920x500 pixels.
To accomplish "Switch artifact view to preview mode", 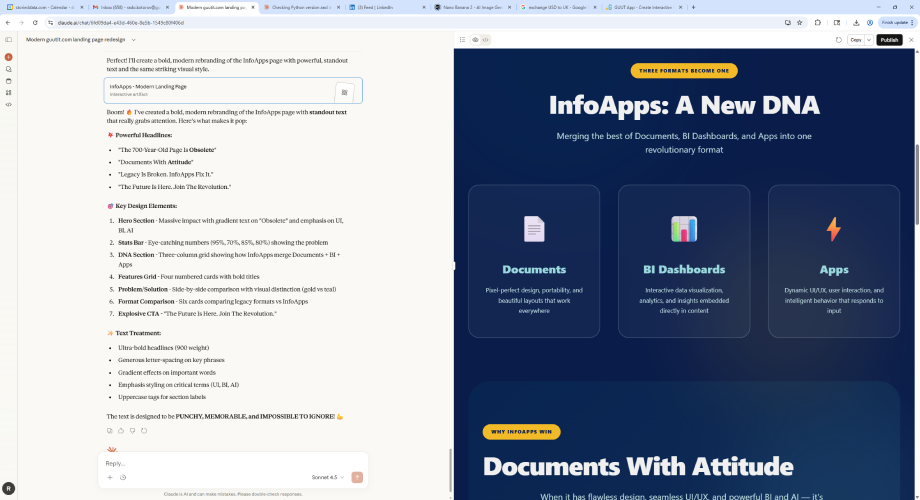I will coord(475,40).
